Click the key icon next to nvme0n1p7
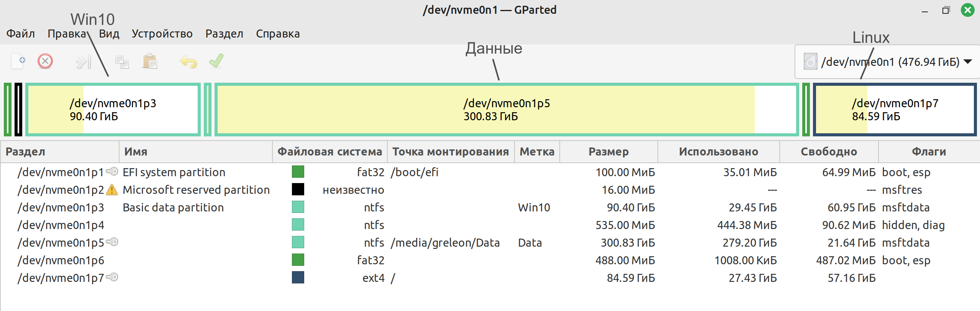Viewport: 980px width, 311px height. [x=112, y=277]
